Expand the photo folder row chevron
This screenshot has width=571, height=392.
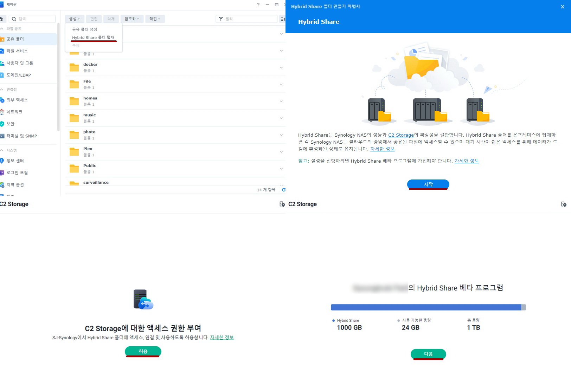click(x=281, y=135)
